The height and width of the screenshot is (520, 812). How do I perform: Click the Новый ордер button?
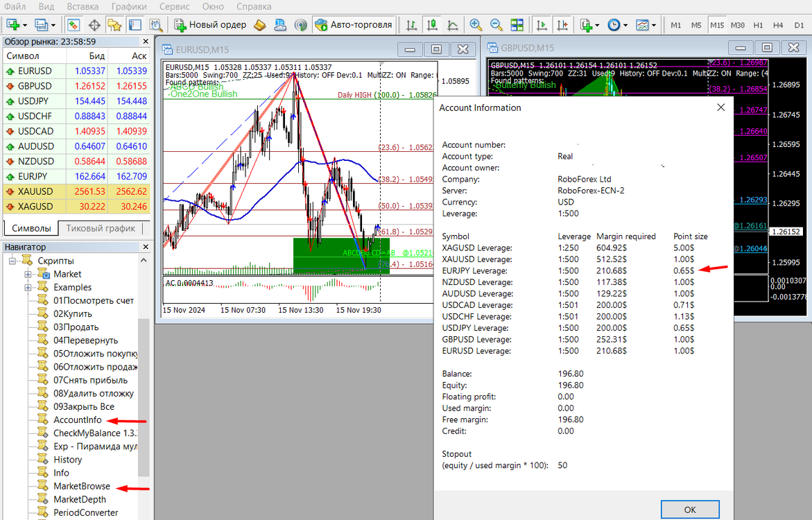point(211,24)
